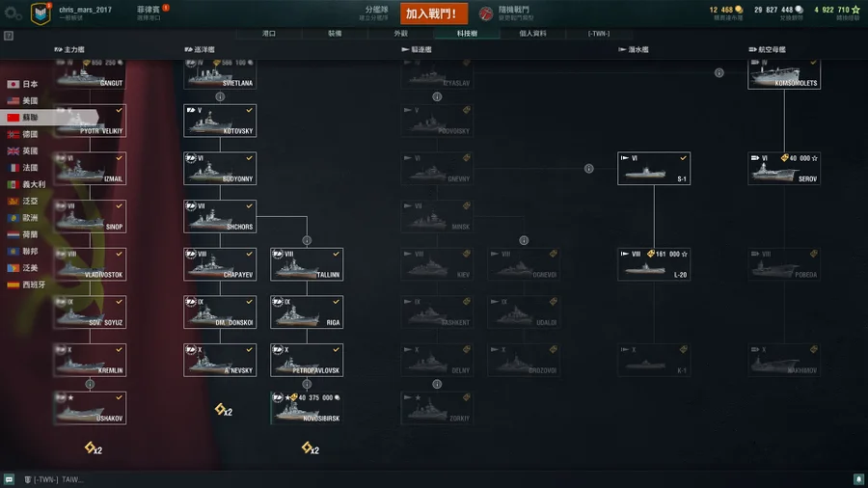Click the doubloons currency balance
Screen dimensions: 868x488
(725, 10)
